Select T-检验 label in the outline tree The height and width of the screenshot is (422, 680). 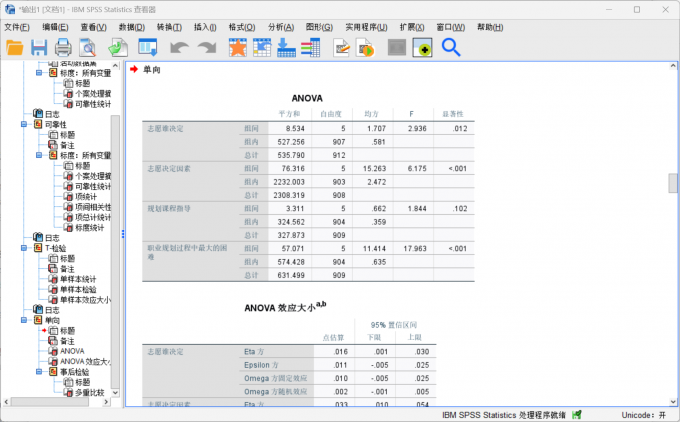point(56,248)
